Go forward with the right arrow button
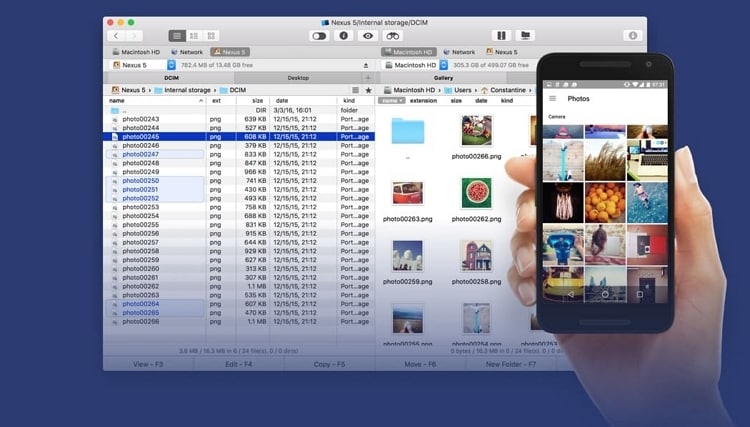750x427 pixels. pos(134,36)
